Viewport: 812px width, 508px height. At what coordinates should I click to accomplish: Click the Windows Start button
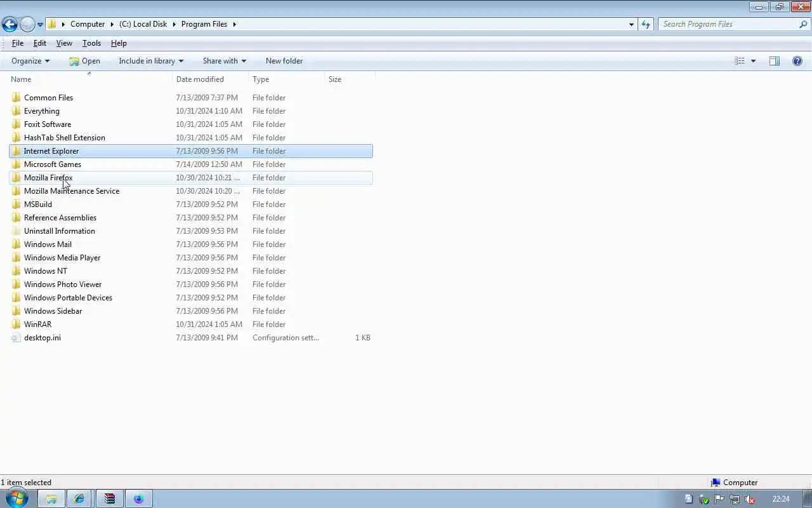click(x=17, y=498)
